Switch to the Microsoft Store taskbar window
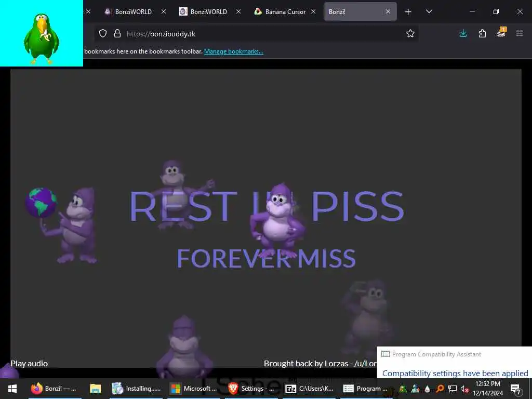This screenshot has width=532, height=399. [194, 389]
